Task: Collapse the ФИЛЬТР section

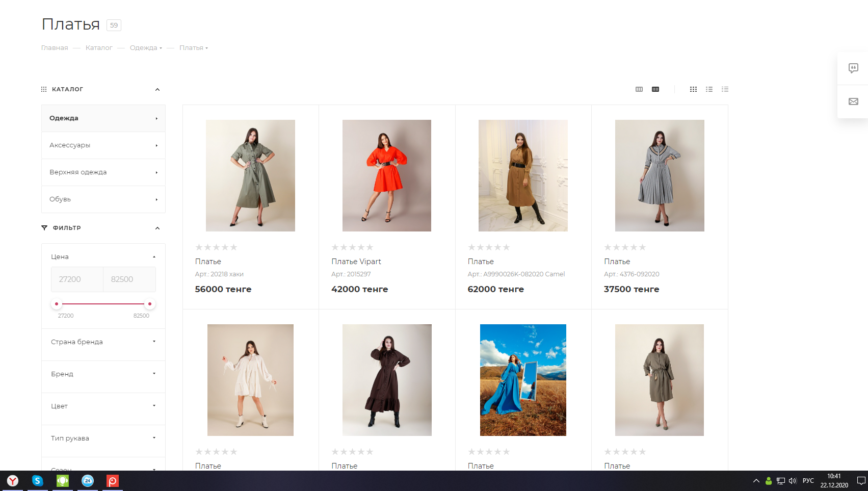Action: point(157,228)
